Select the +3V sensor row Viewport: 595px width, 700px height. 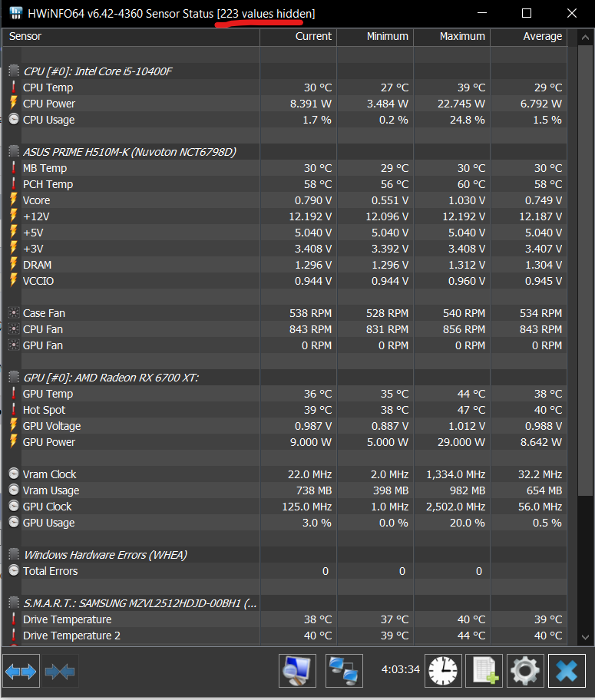click(x=285, y=249)
